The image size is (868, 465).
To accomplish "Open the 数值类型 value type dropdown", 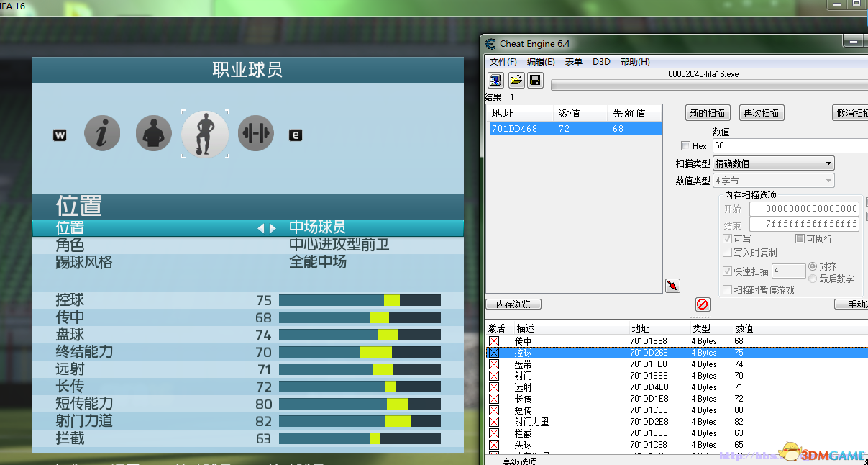I will (774, 181).
